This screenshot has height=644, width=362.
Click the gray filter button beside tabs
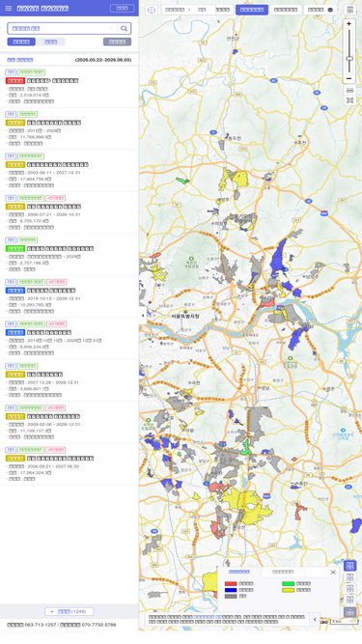[x=117, y=42]
